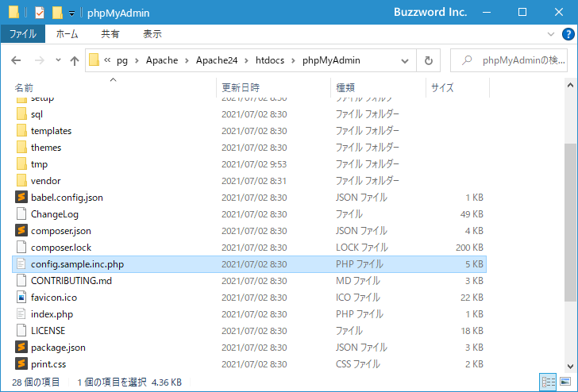Click the 2021/07/02 9:53 date for tmp
578x392 pixels.
[x=254, y=164]
